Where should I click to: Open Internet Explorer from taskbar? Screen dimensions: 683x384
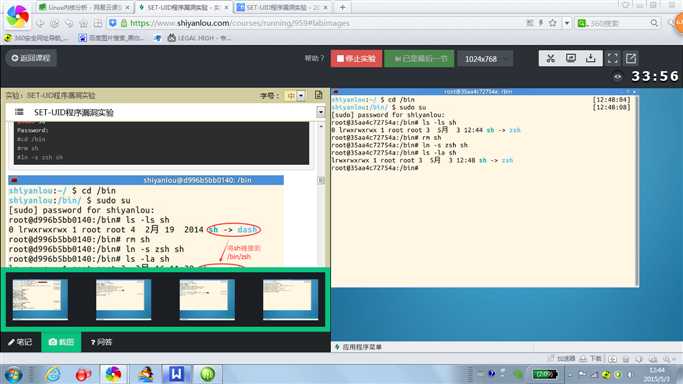click(53, 374)
